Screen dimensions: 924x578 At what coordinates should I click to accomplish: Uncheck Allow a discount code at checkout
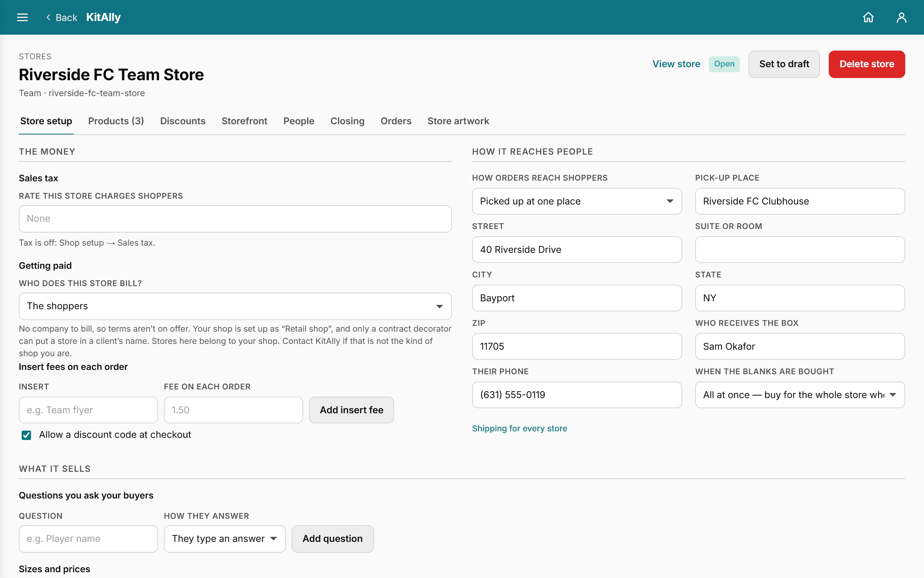26,435
